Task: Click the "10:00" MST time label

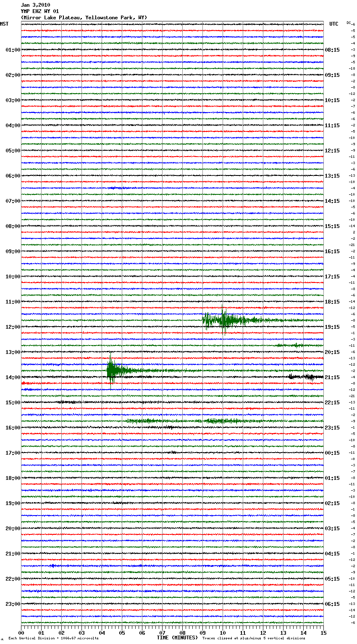Action: click(x=13, y=277)
